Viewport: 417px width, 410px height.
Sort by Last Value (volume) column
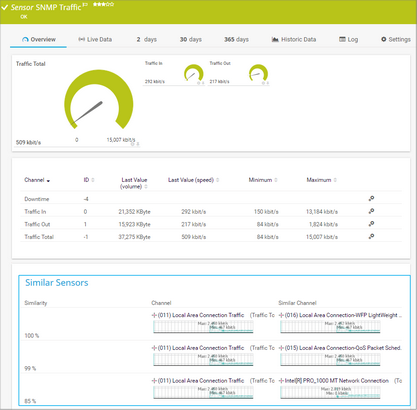(x=134, y=183)
